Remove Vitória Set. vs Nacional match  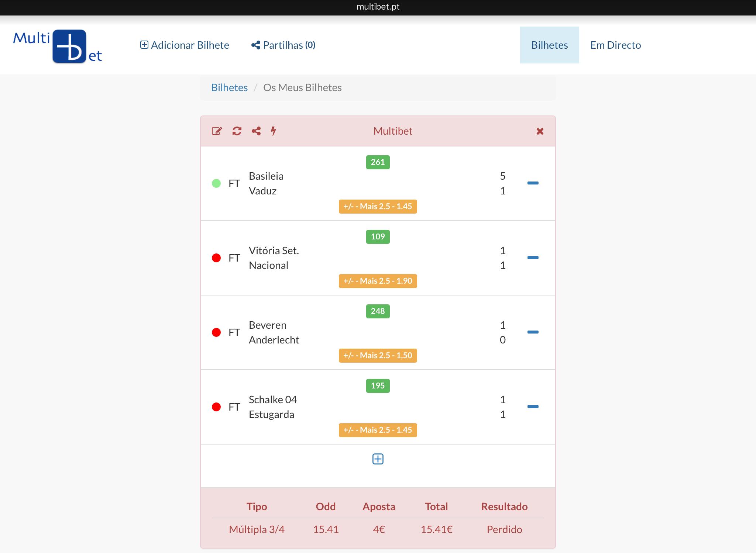click(x=533, y=258)
